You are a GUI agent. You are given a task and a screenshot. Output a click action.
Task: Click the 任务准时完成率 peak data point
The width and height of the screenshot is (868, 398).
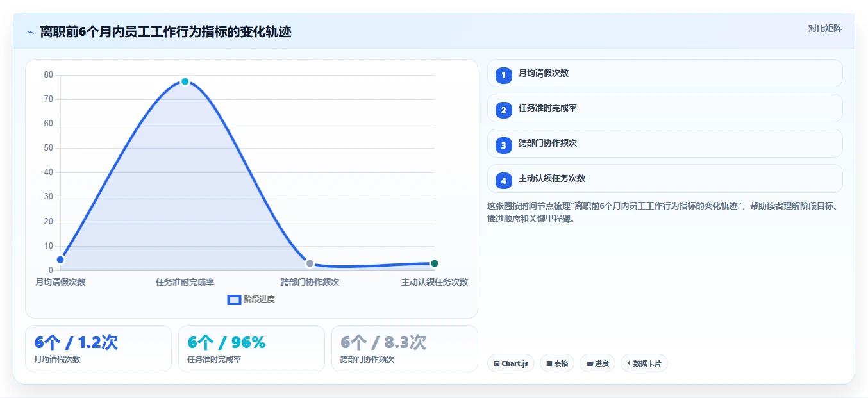coord(185,81)
